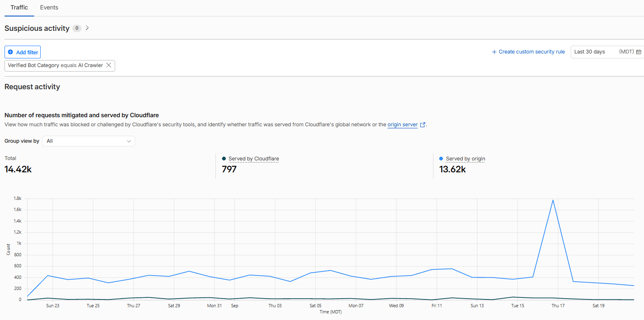The image size is (644, 320).
Task: Click the dark Served by Cloudflare legend dot
Action: pos(224,159)
